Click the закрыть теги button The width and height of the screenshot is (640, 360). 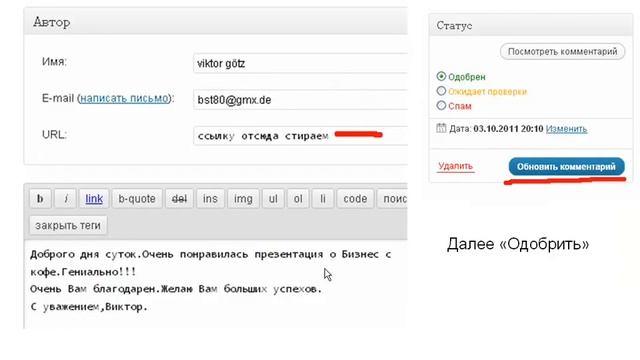(68, 225)
